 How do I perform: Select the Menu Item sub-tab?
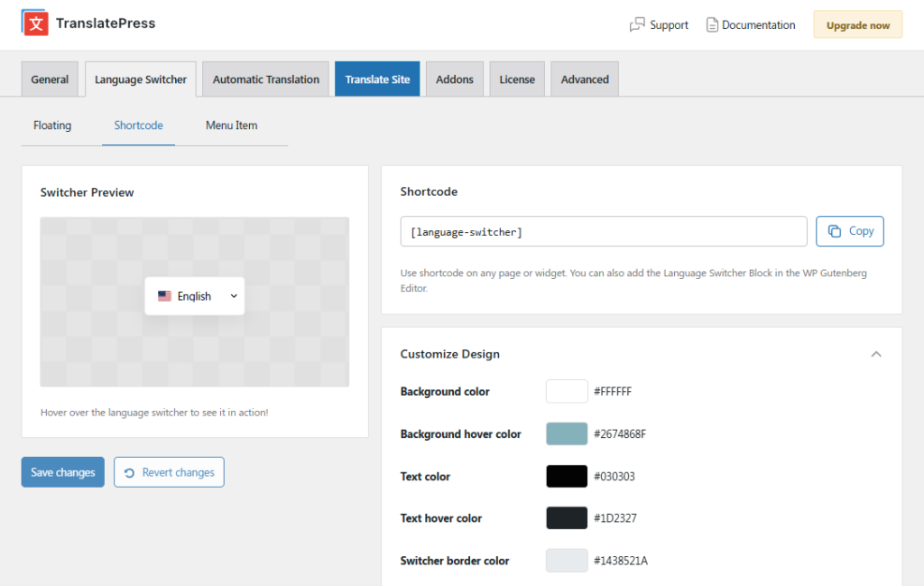(x=232, y=126)
